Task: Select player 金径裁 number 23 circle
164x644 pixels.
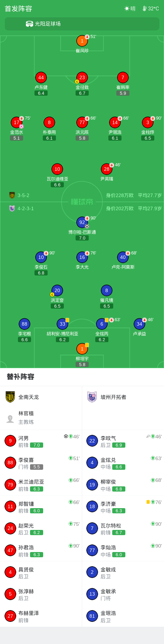Action: (82, 77)
